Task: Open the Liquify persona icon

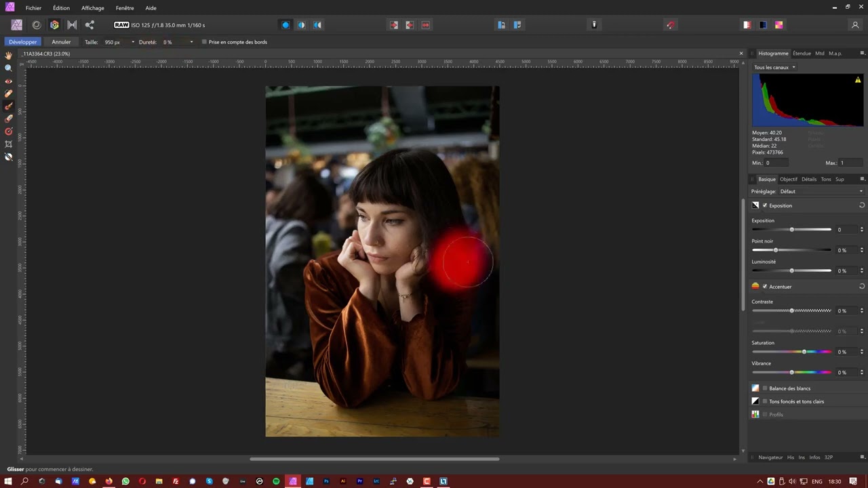Action: 37,25
